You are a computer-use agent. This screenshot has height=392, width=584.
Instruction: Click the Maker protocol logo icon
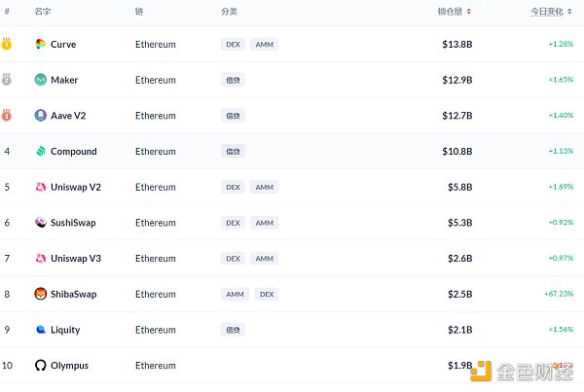(x=40, y=80)
